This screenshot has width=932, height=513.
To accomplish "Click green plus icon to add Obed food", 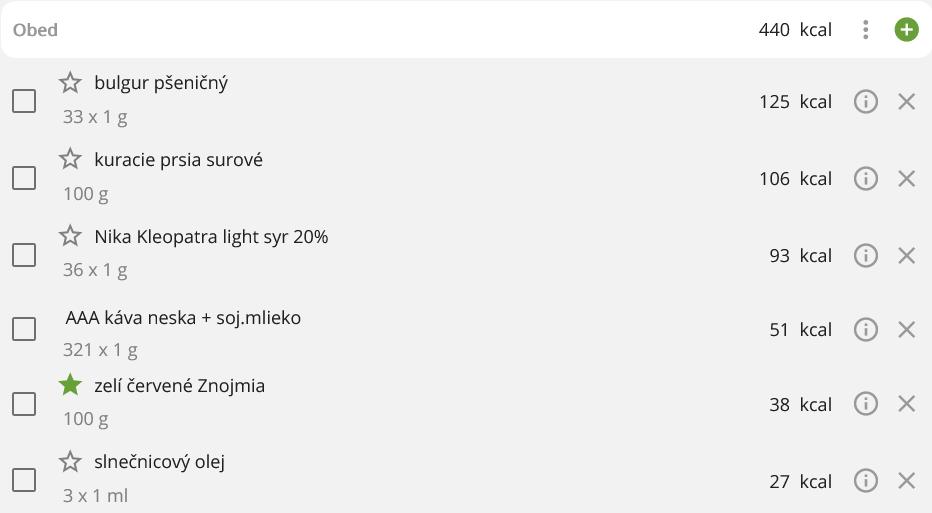I will pos(906,30).
